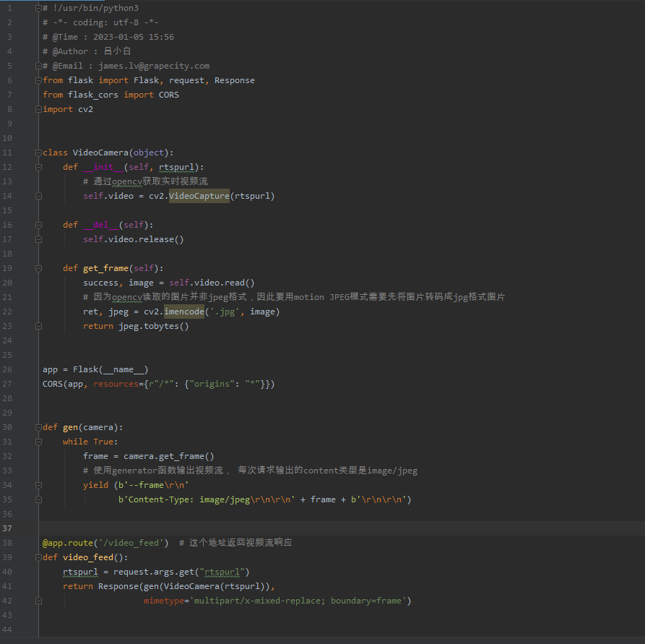
Task: Click the @Author comment line
Action: click(x=87, y=51)
